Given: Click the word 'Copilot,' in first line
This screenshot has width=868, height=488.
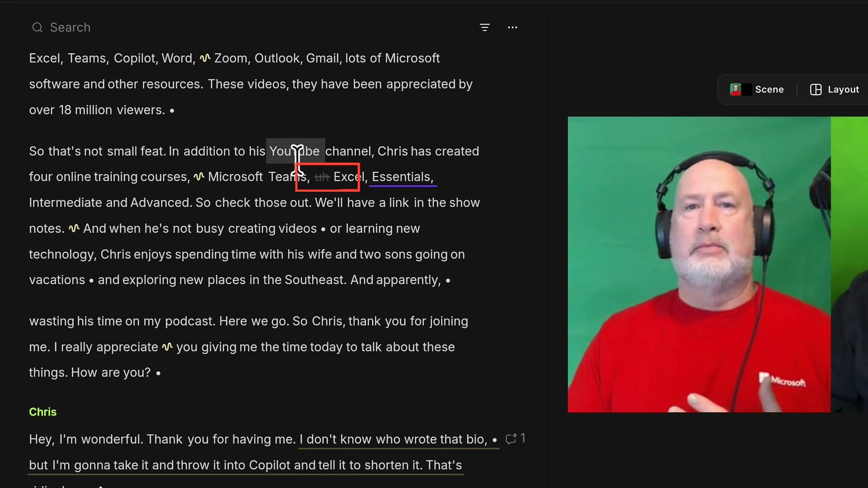Looking at the screenshot, I should 136,58.
